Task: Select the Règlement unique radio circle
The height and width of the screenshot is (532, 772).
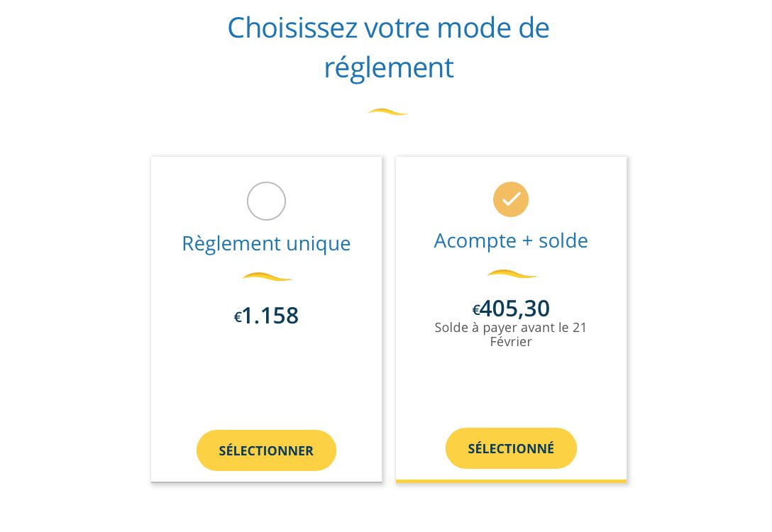Action: 266,201
